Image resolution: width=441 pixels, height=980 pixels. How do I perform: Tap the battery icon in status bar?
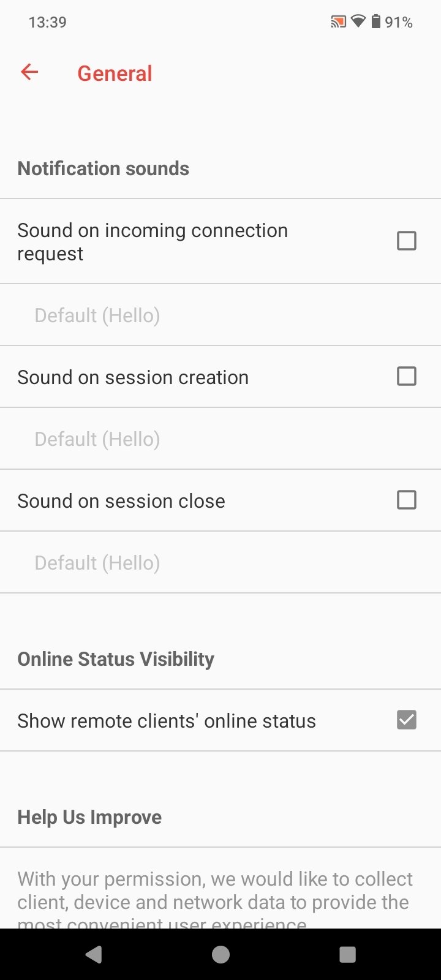(376, 22)
